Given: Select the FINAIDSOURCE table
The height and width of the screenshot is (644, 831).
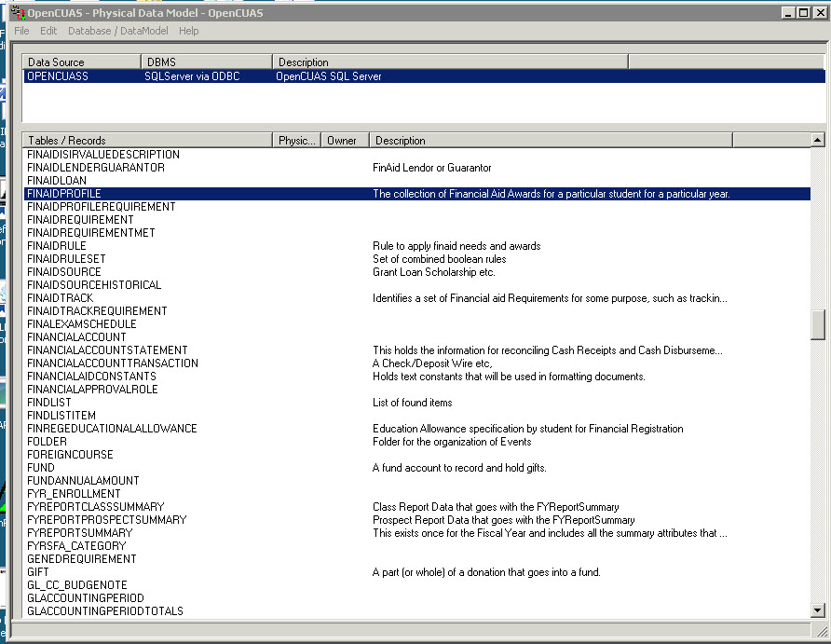Looking at the screenshot, I should point(64,272).
